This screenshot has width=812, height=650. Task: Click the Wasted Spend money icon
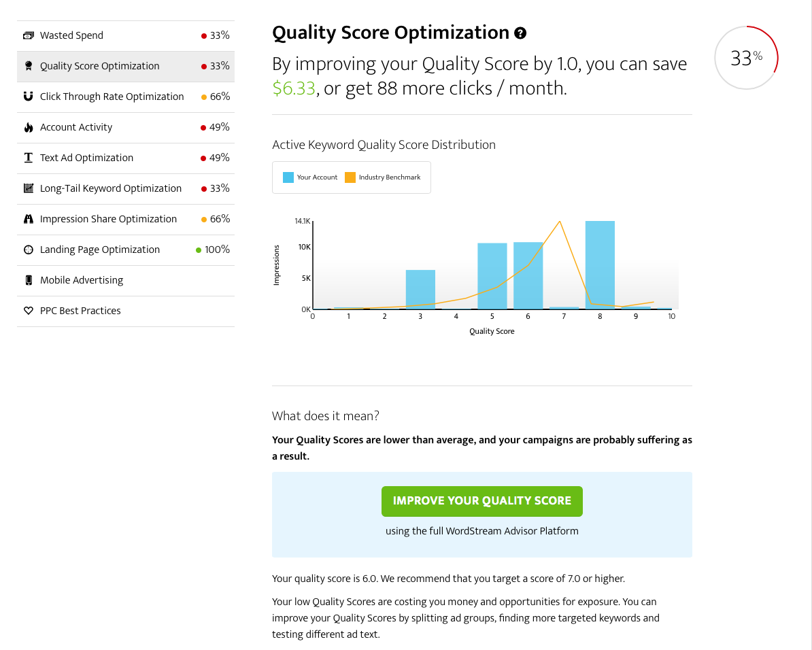coord(29,35)
